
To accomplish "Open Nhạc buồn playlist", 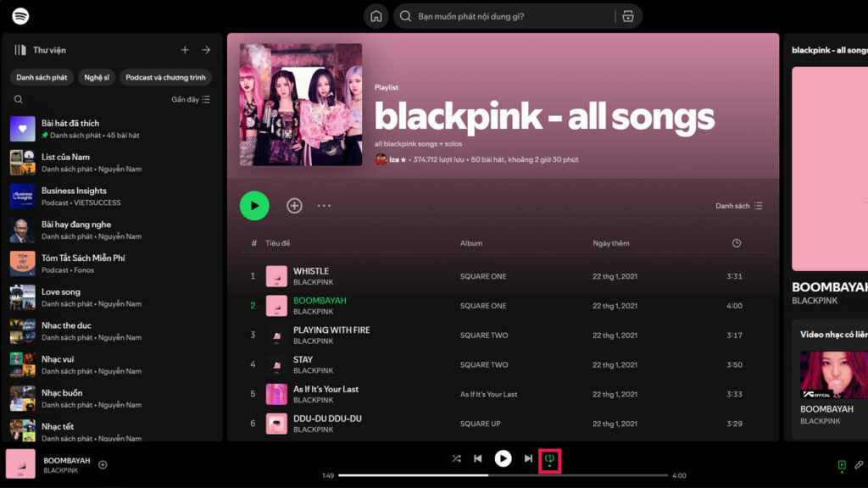I will pos(111,399).
